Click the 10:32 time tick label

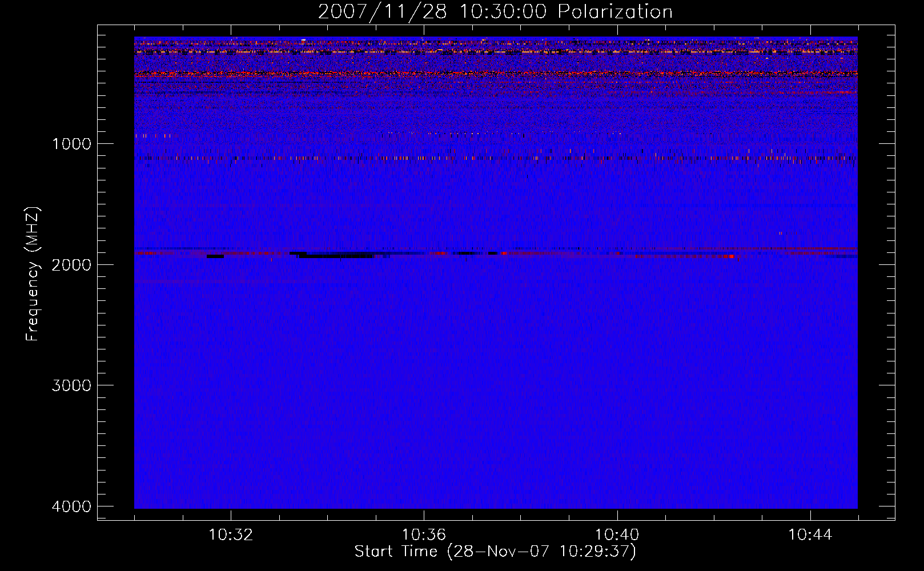coord(231,535)
